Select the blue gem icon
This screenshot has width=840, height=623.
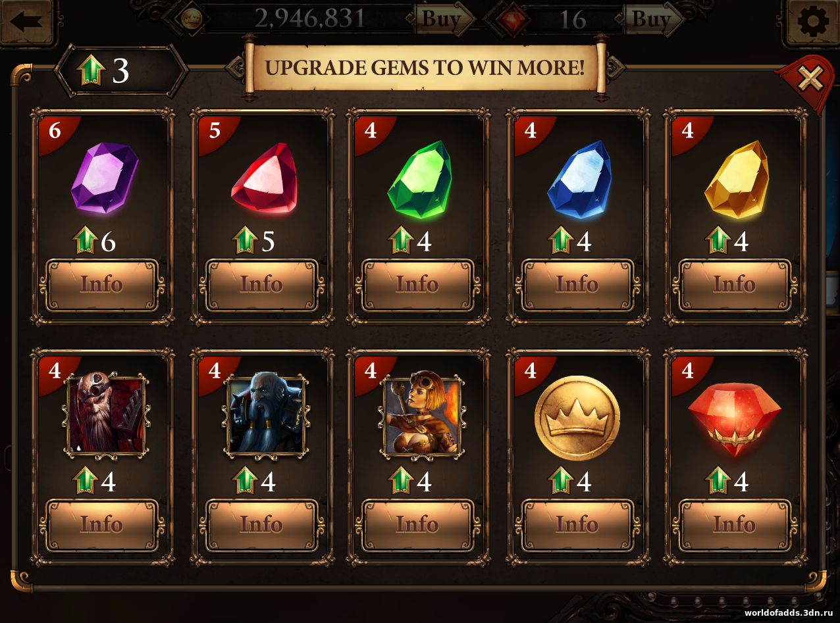tap(579, 178)
